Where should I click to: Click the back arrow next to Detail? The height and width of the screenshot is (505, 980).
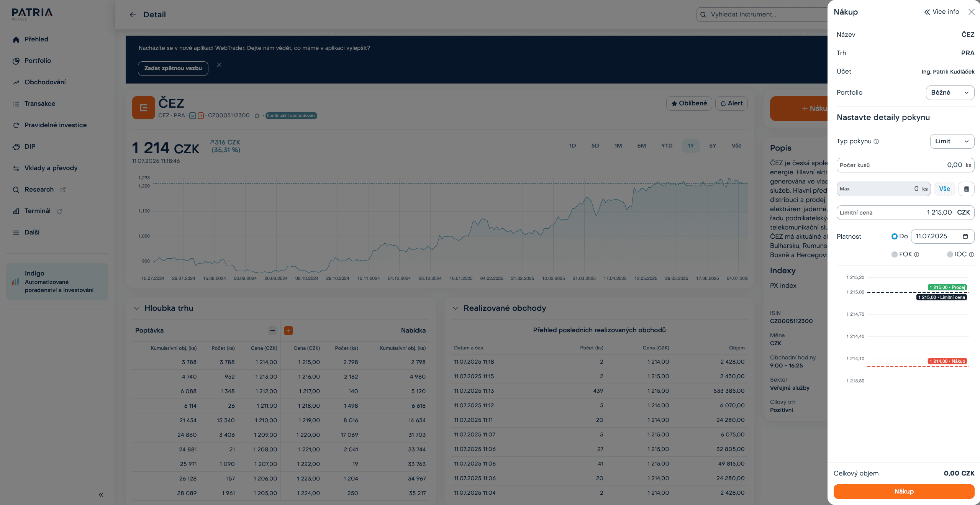pyautogui.click(x=133, y=15)
